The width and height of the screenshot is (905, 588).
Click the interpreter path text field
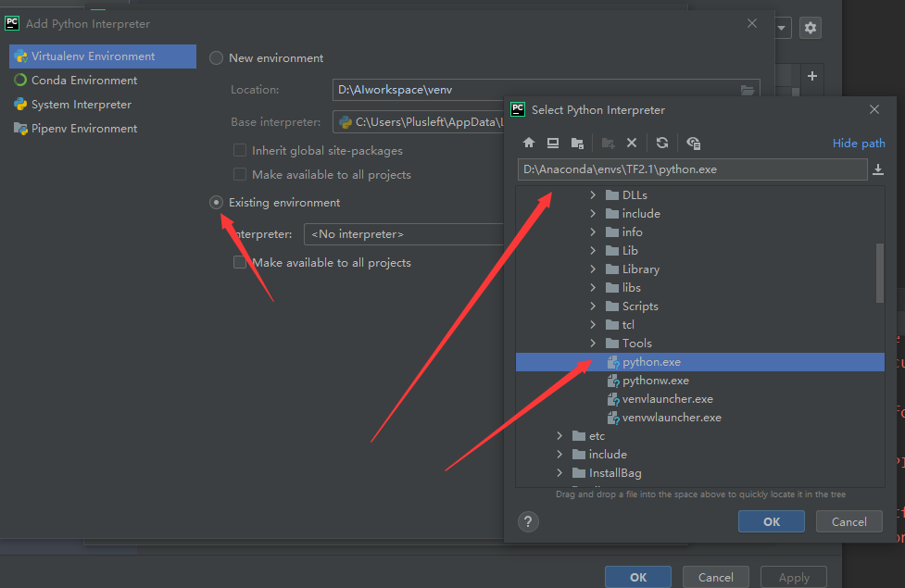click(x=692, y=169)
